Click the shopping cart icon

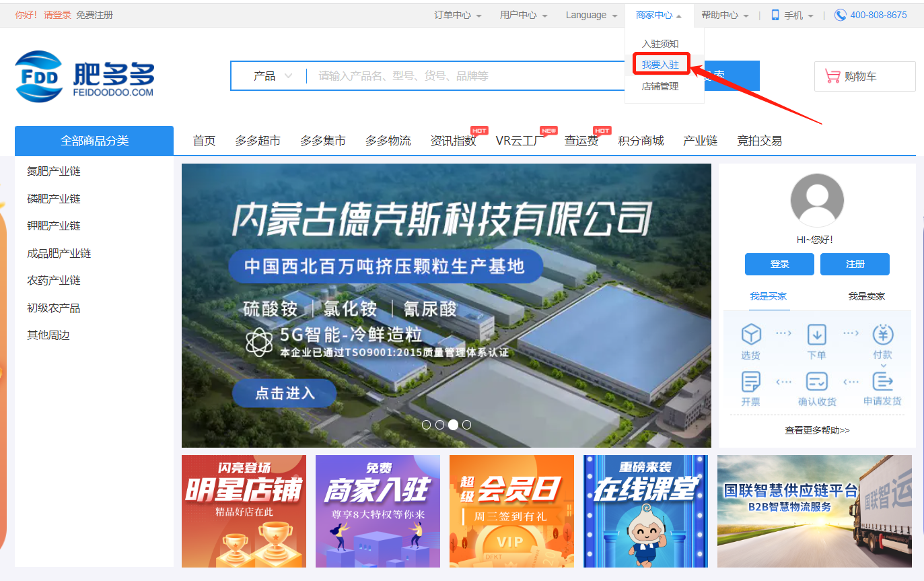click(832, 77)
